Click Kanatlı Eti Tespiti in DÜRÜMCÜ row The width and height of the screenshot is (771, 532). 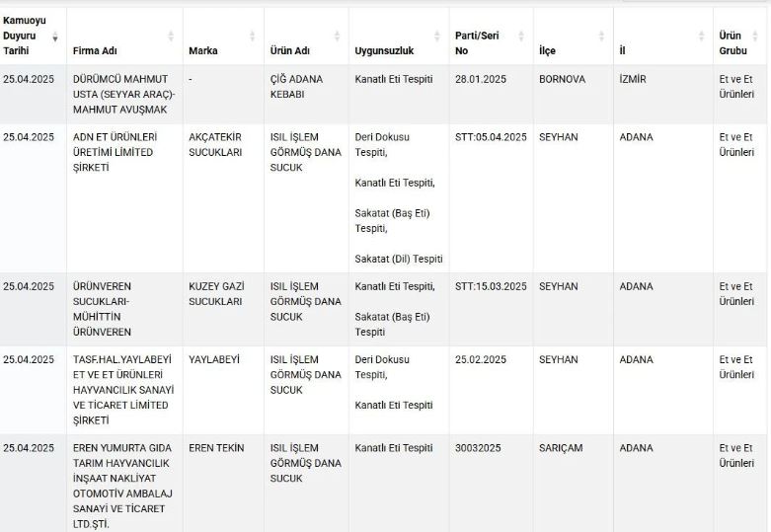[394, 79]
